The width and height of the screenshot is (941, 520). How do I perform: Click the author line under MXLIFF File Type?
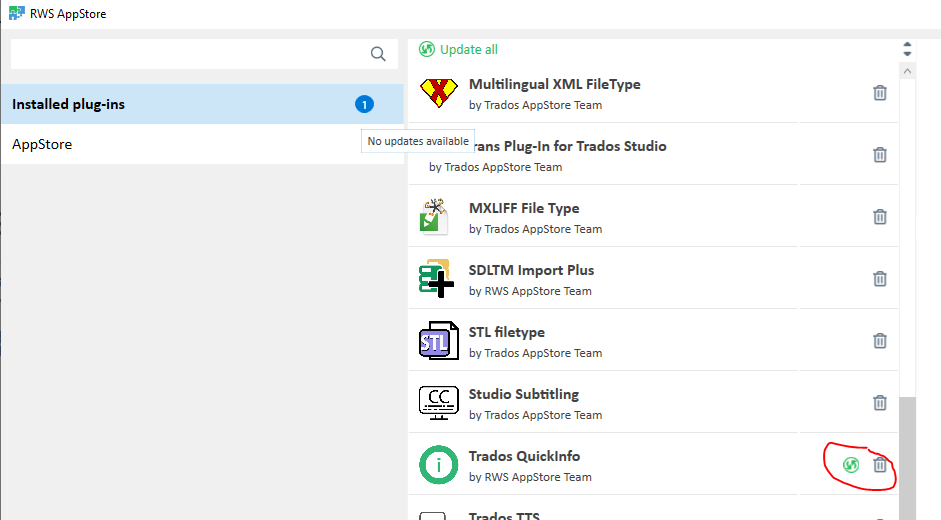535,229
